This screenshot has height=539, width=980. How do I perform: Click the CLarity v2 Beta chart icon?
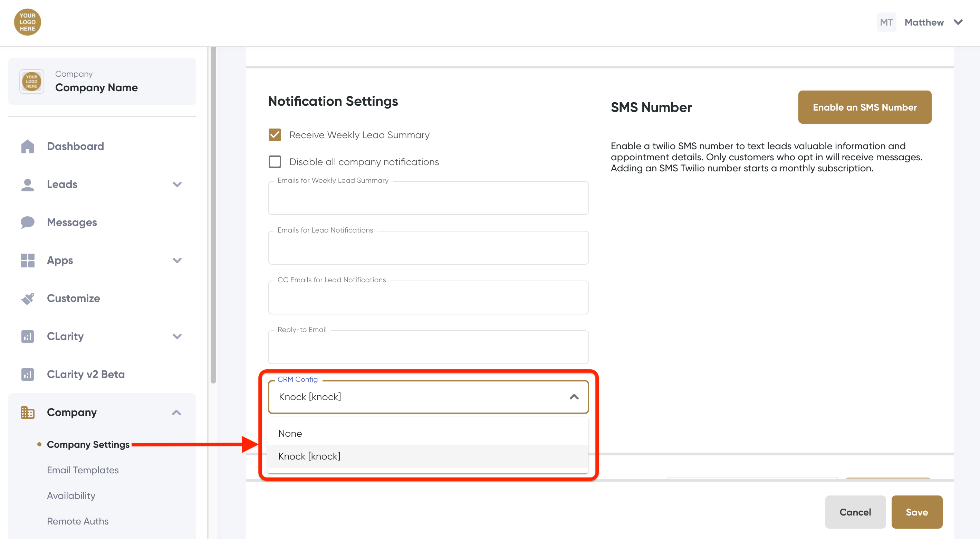[x=27, y=375]
